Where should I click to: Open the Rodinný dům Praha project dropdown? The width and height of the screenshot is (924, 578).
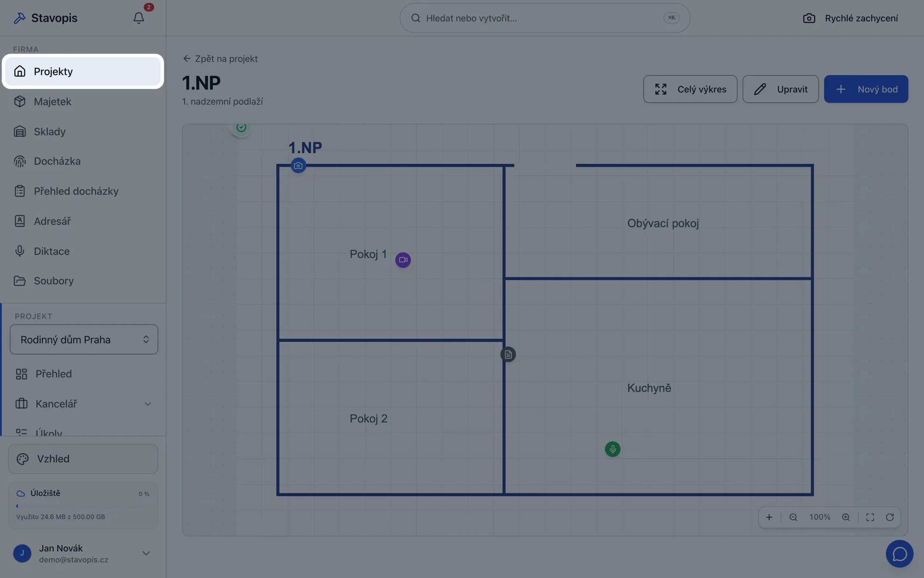(84, 339)
